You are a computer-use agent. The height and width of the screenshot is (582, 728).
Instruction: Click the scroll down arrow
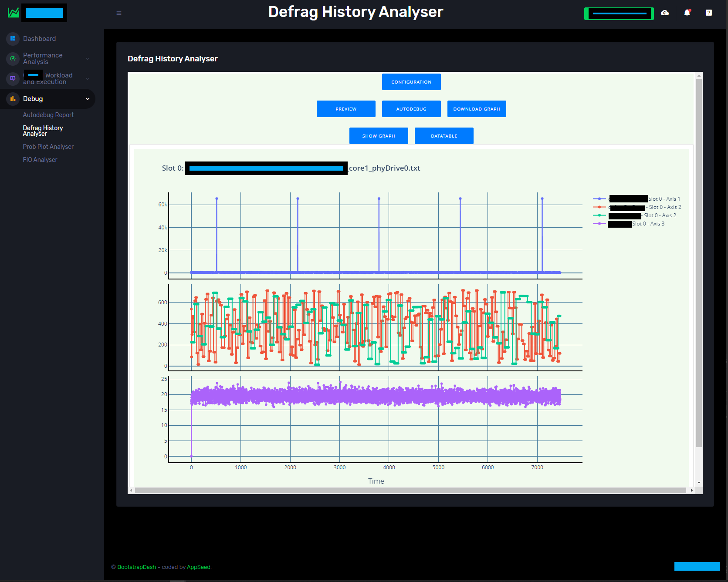click(699, 483)
